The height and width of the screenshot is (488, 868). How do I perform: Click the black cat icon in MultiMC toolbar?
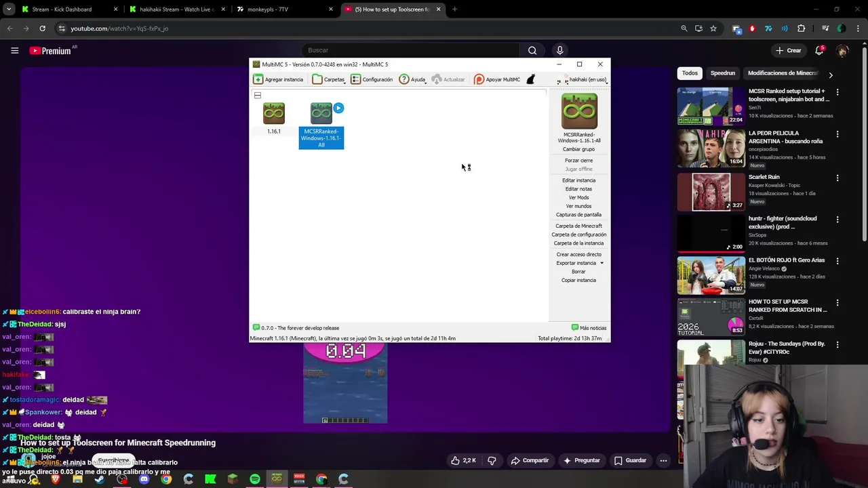pyautogui.click(x=530, y=79)
